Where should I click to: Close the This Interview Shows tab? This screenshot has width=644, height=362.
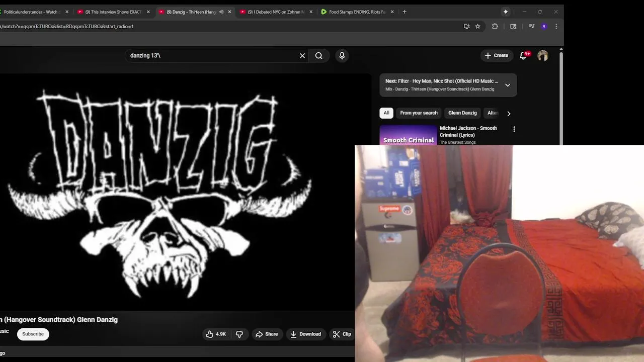click(x=148, y=12)
